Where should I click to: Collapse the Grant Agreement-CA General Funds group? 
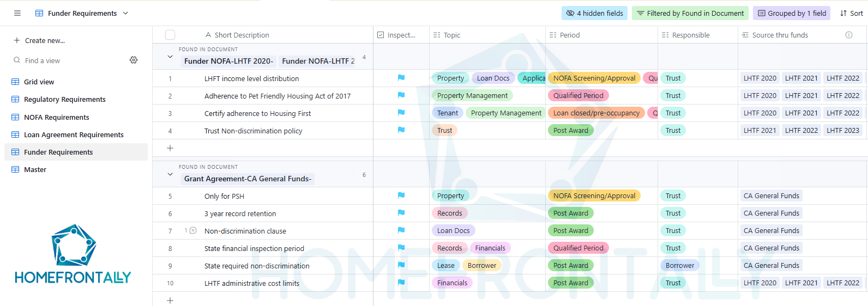coord(170,174)
